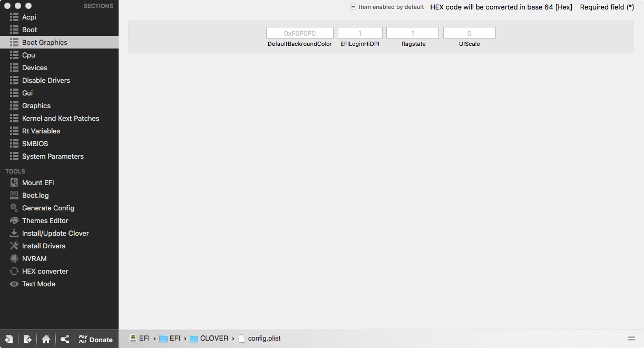Click the Required field (*) legend text
This screenshot has height=348, width=644.
[607, 7]
